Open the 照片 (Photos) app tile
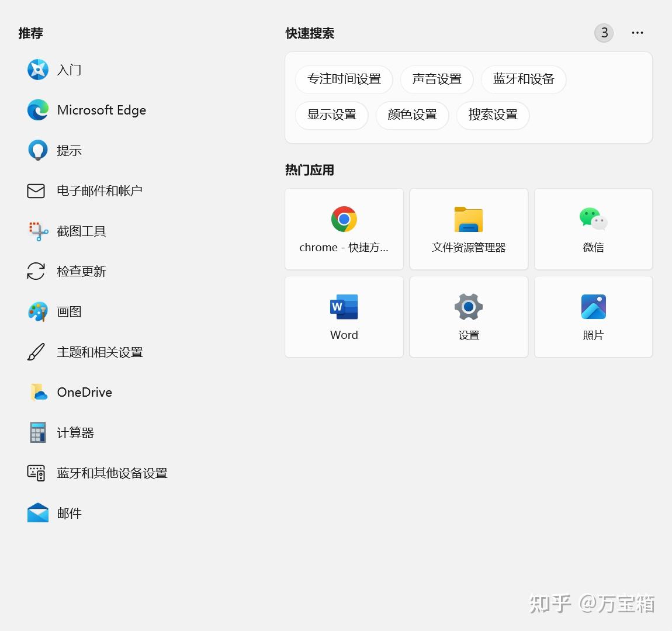 click(x=593, y=317)
